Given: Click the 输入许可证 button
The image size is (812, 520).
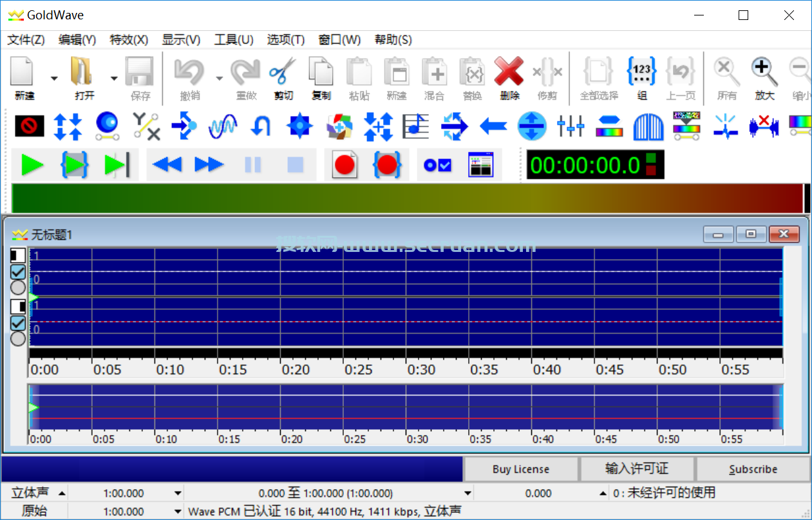Looking at the screenshot, I should point(637,469).
